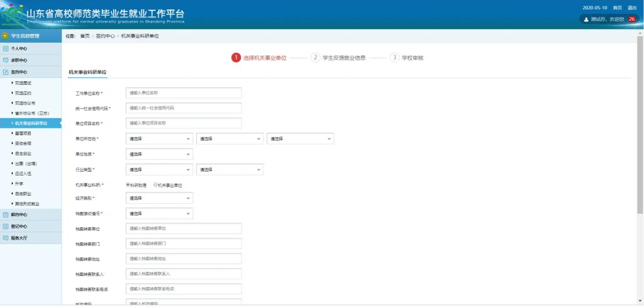This screenshot has height=307, width=644.
Task: Open 服务大厅 in the sidebar
Action: [x=31, y=238]
